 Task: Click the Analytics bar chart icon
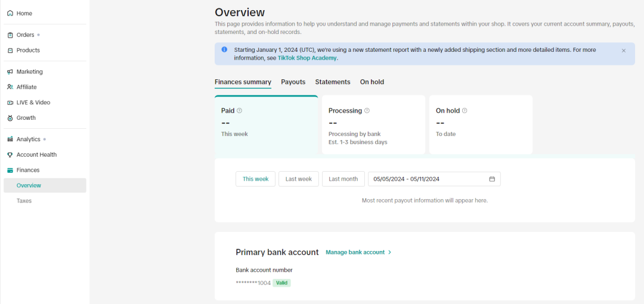click(x=10, y=139)
